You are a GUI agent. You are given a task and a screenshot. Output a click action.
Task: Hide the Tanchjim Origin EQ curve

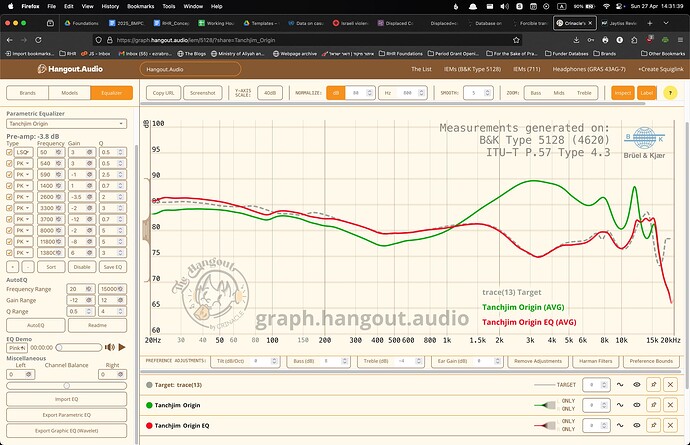click(637, 425)
